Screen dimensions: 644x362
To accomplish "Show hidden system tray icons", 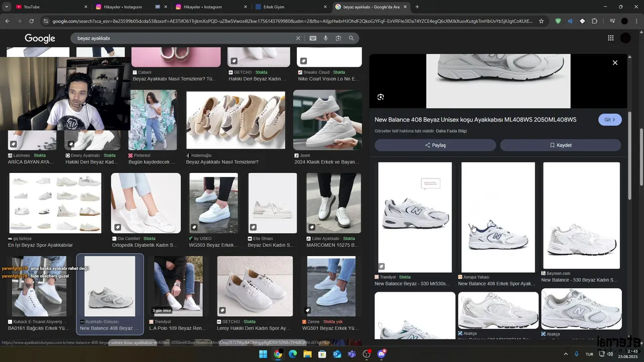I will (566, 354).
